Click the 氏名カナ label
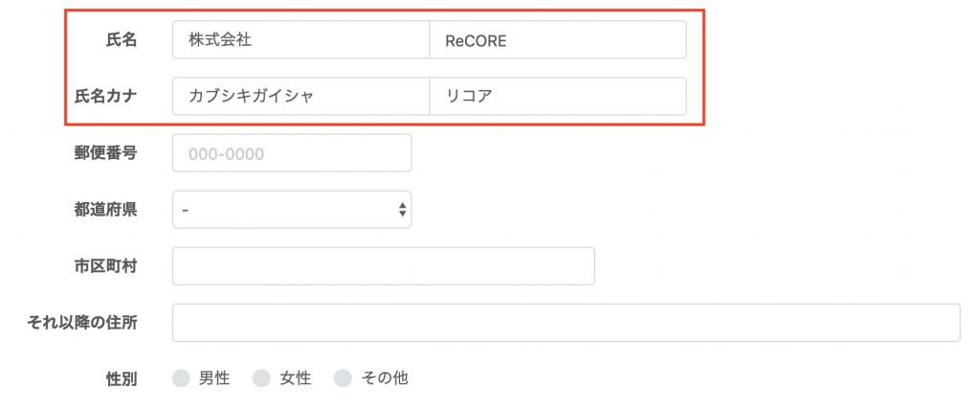The width and height of the screenshot is (980, 411). coord(105,97)
